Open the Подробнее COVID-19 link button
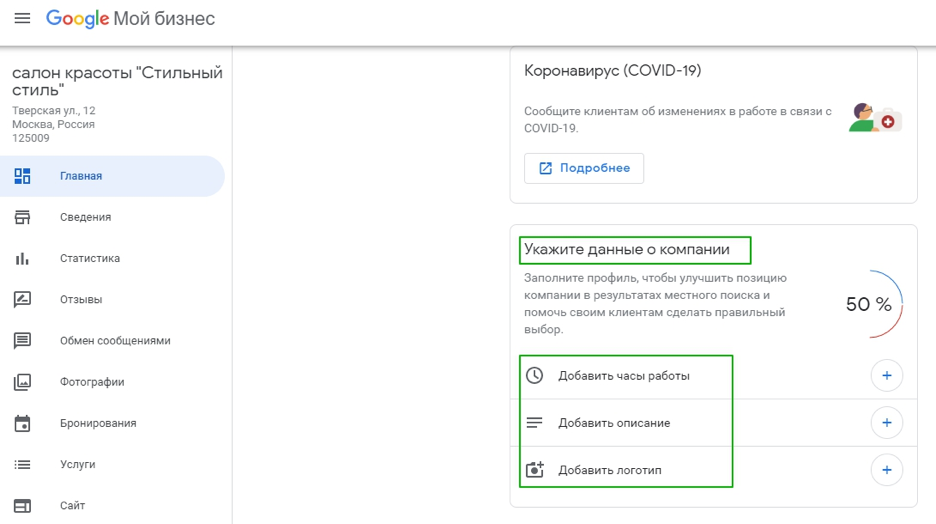936x524 pixels. coord(584,168)
